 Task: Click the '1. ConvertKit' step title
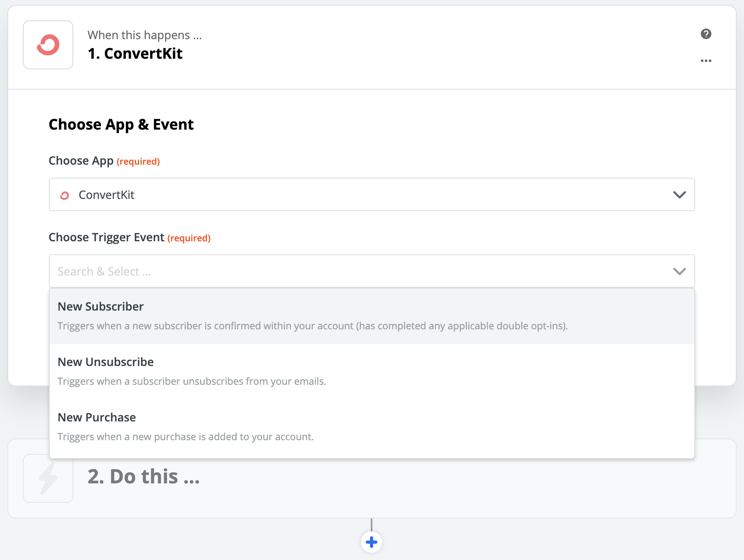pyautogui.click(x=135, y=54)
